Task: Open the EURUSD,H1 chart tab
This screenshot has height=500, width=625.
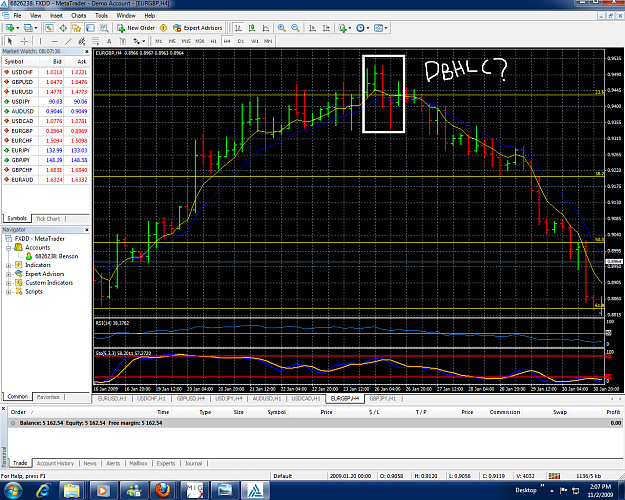Action: [x=112, y=398]
